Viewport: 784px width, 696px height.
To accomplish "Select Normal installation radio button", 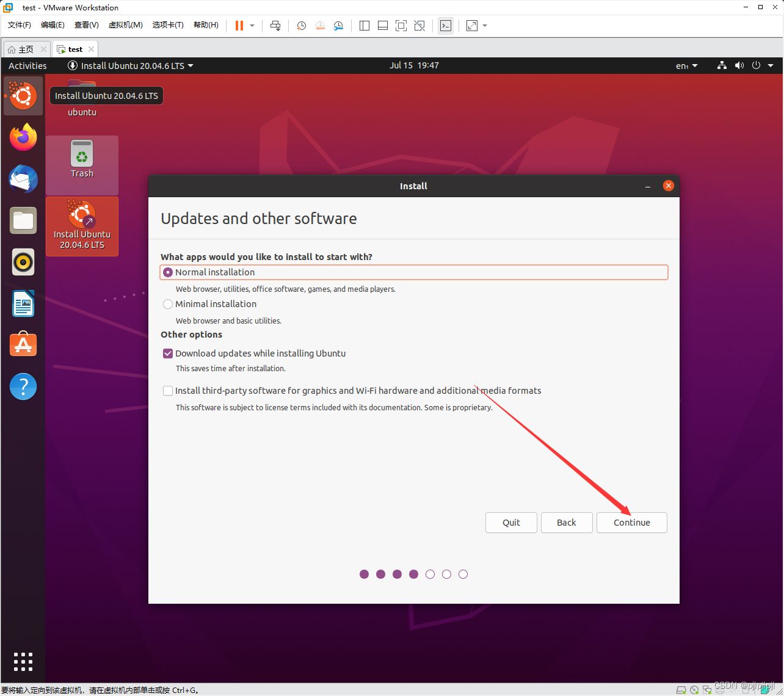I will (168, 272).
